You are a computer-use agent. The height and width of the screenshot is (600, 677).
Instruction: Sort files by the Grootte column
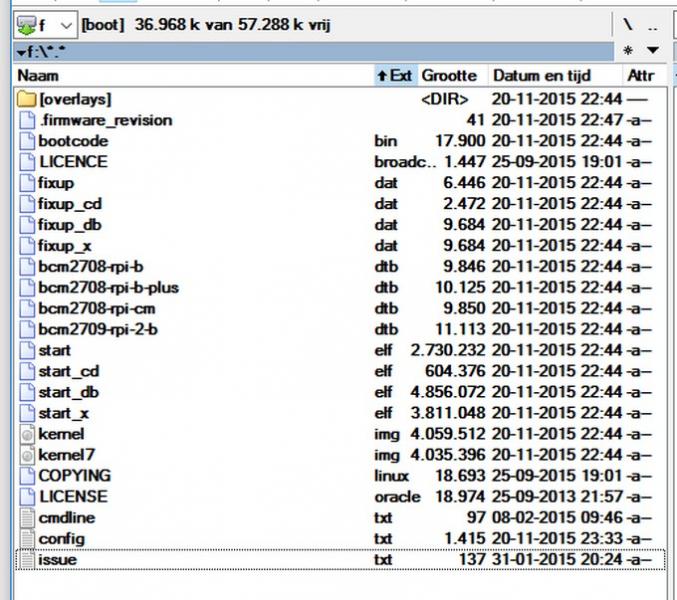point(450,75)
